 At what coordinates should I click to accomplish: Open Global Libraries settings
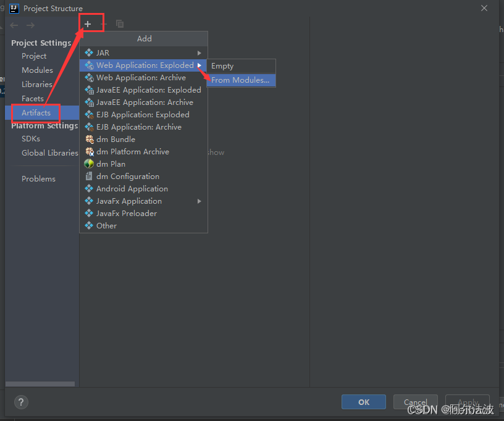pos(50,153)
